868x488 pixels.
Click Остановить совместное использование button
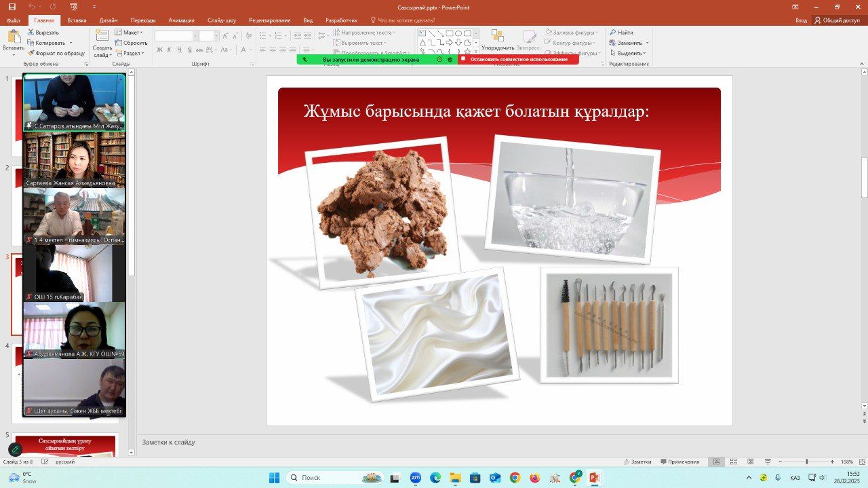(x=518, y=60)
